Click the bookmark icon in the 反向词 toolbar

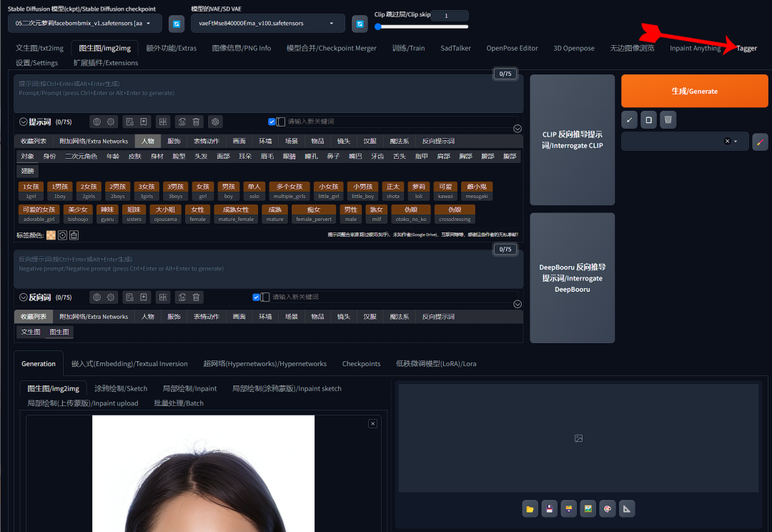point(143,297)
